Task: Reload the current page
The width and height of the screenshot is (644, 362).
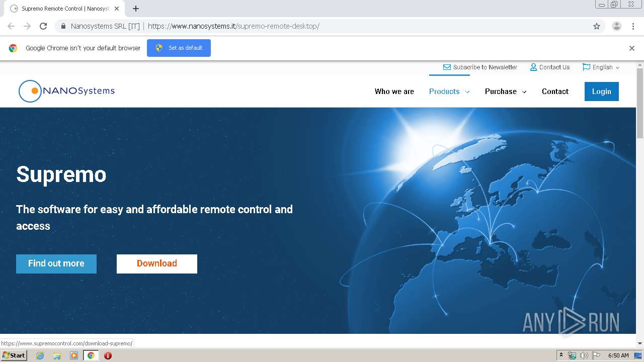Action: [x=43, y=26]
